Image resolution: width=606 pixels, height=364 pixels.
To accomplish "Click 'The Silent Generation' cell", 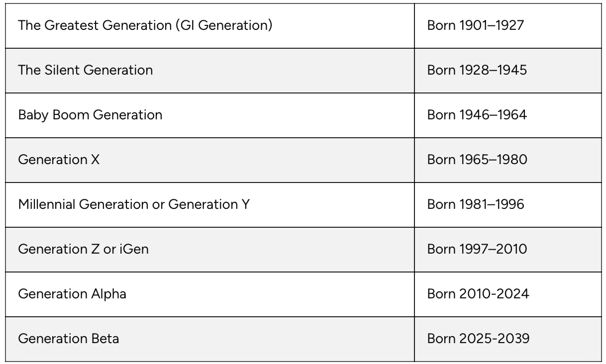I will (x=85, y=70).
